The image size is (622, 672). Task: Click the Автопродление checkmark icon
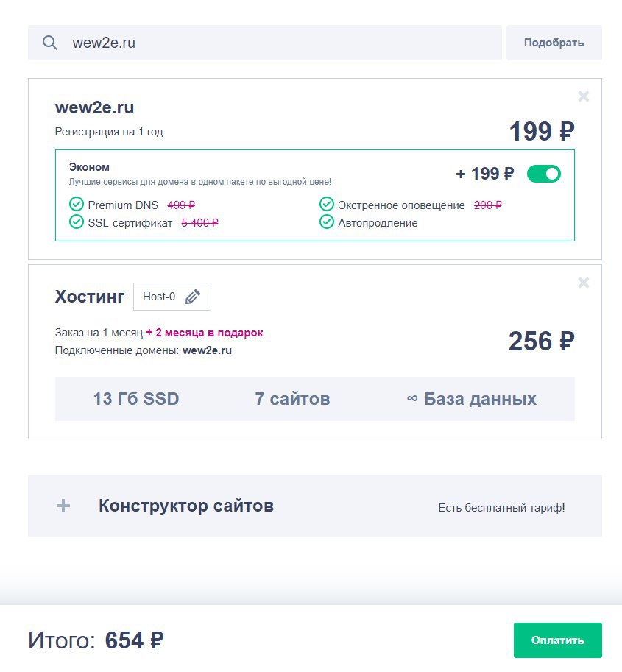[327, 222]
